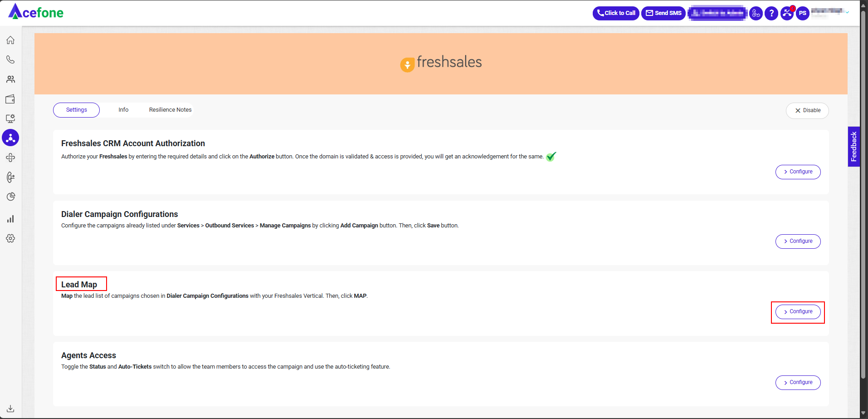Click the Lead Map heading
Viewport: 868px width, 419px height.
coord(79,285)
